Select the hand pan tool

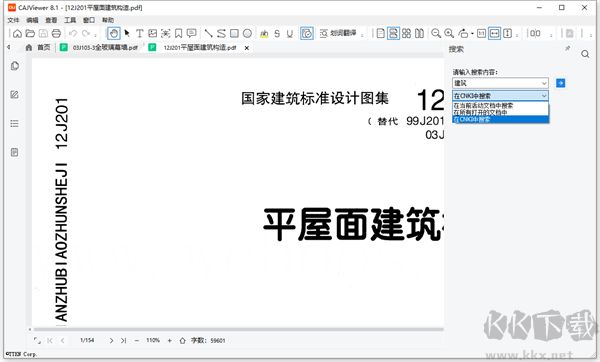point(113,34)
